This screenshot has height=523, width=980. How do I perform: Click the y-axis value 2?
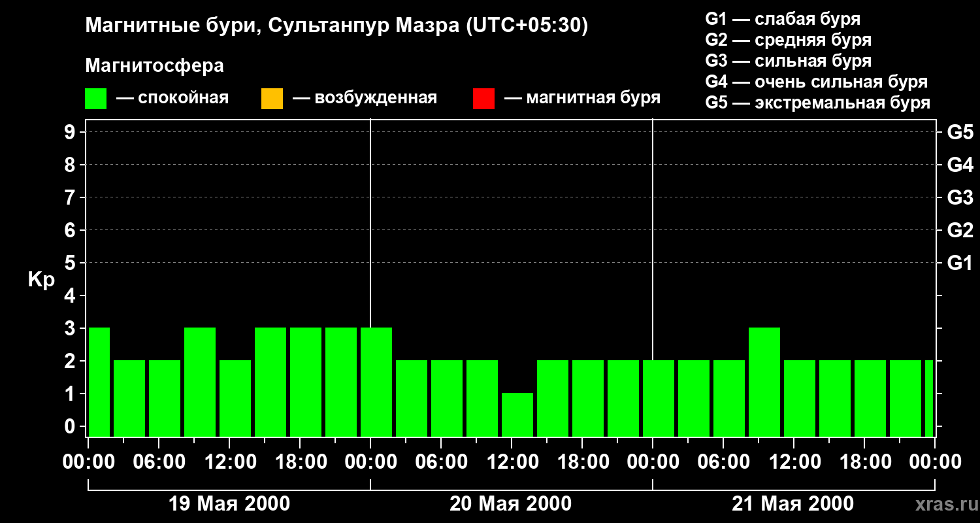(x=71, y=361)
